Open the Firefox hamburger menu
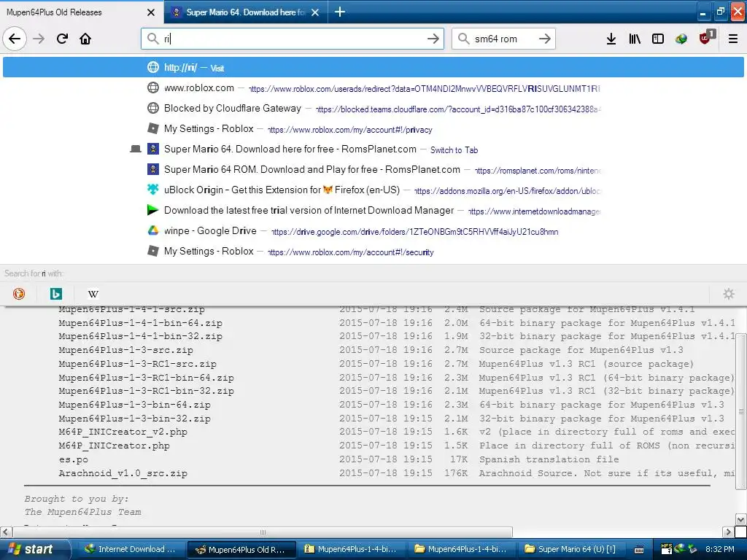 click(x=733, y=39)
